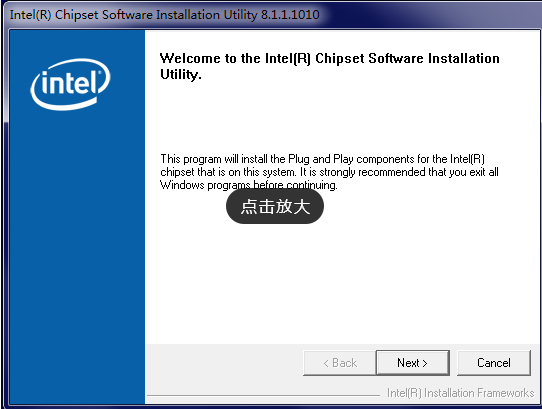Click the left arrow on Back button
Screen dimensions: 542x409
(x=326, y=363)
